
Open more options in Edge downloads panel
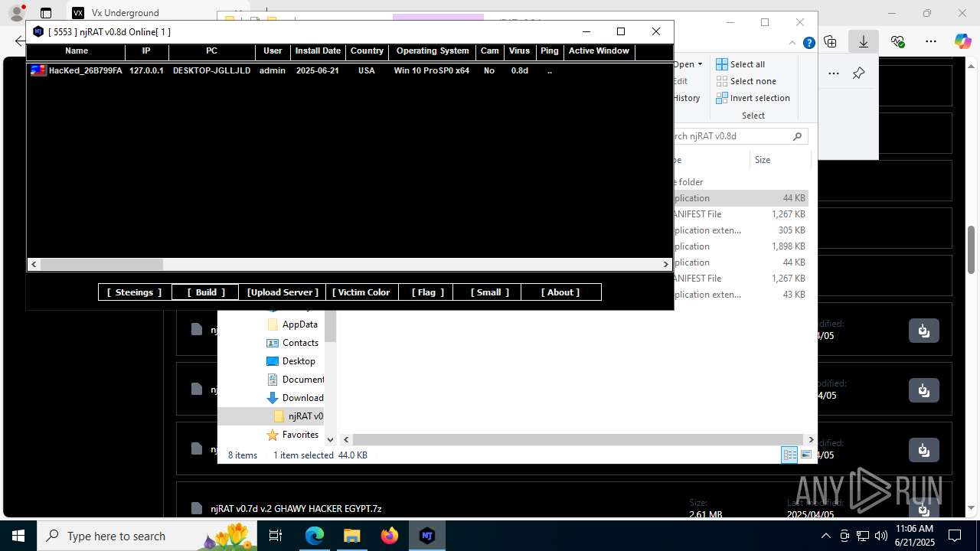(834, 73)
